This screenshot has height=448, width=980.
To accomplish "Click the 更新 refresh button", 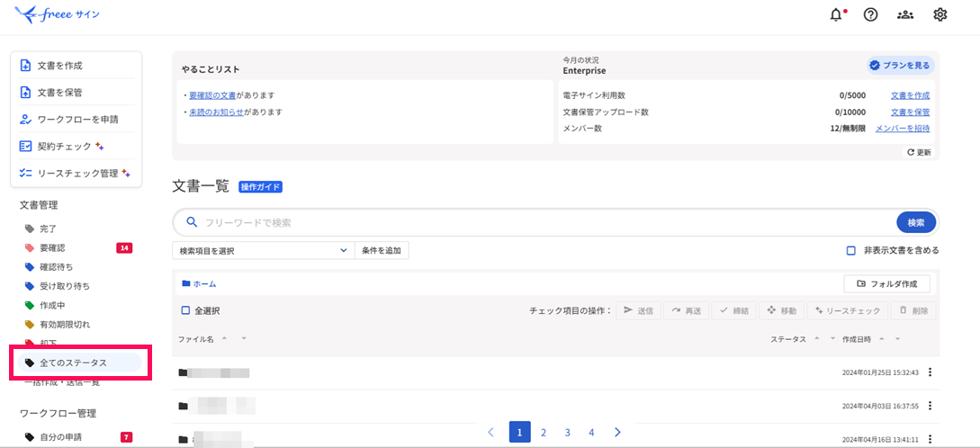I will click(919, 152).
